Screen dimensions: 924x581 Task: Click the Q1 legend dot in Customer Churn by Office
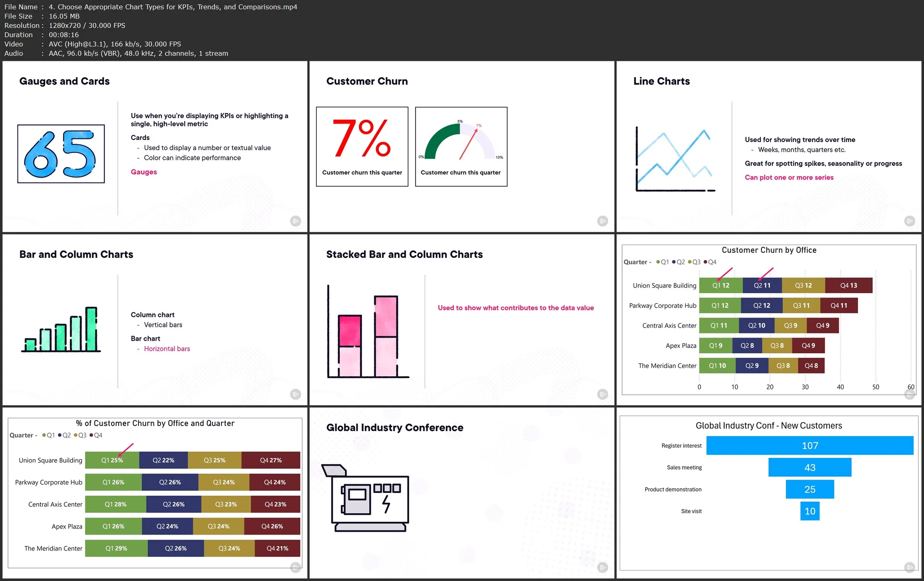[x=658, y=262]
